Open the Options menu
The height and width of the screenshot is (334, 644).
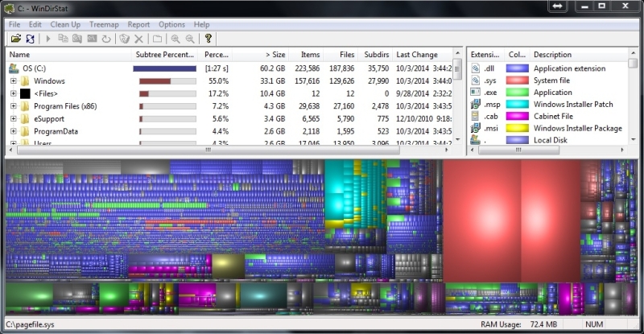tap(171, 24)
